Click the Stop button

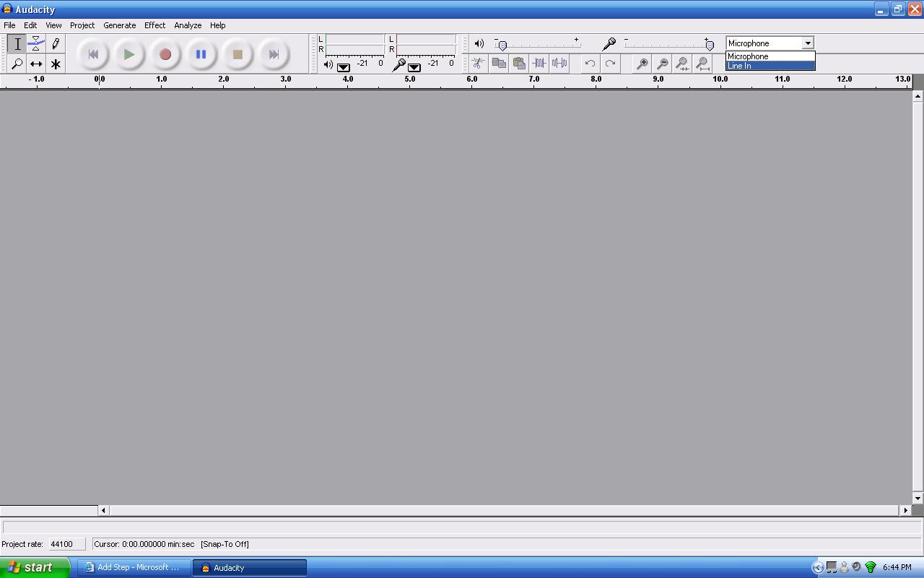pyautogui.click(x=237, y=54)
